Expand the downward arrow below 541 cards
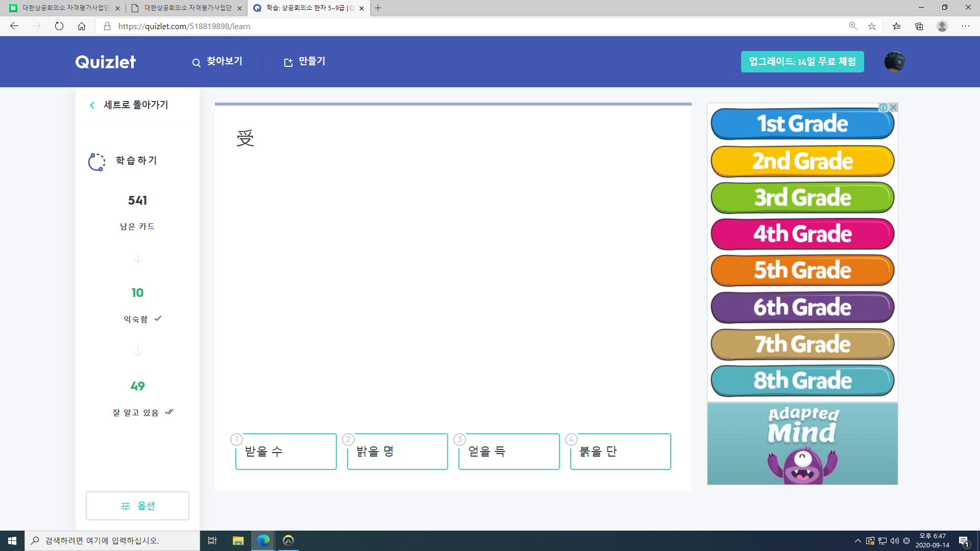 tap(137, 259)
